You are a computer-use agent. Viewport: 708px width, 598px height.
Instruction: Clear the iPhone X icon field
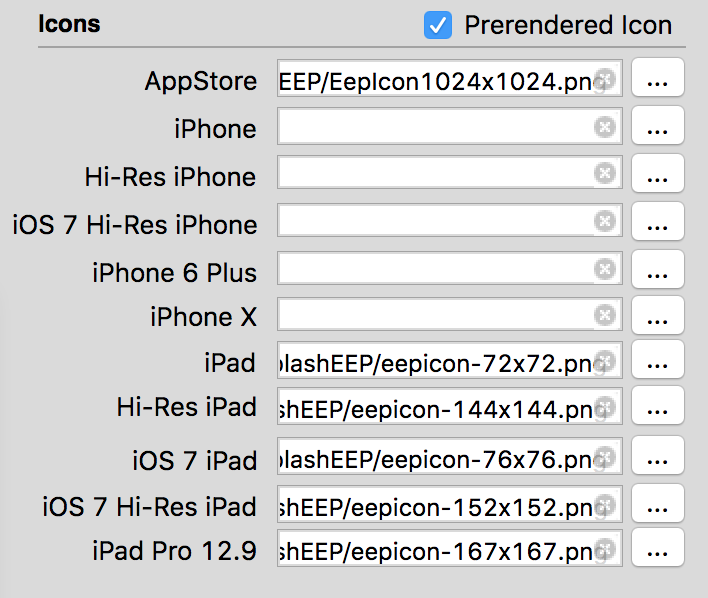(x=604, y=316)
